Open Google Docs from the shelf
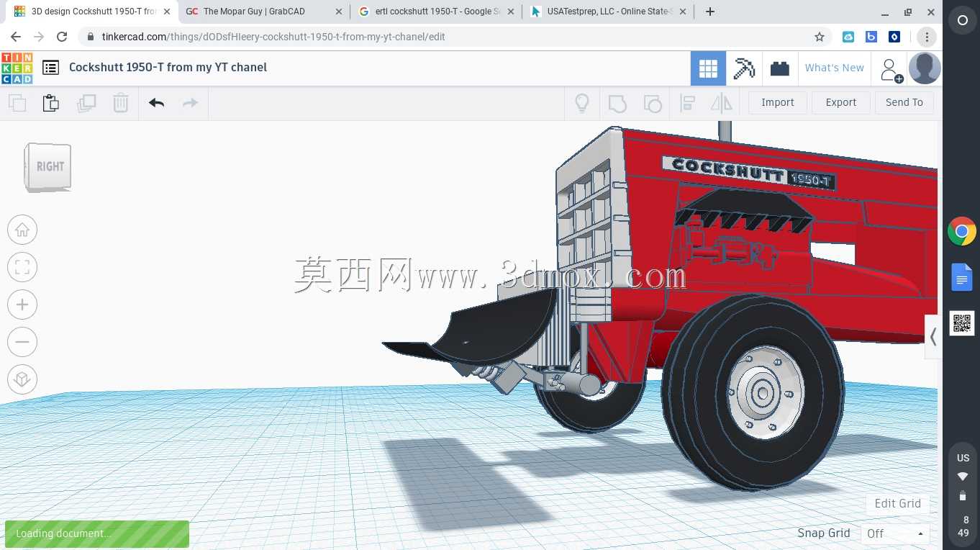 tap(962, 277)
